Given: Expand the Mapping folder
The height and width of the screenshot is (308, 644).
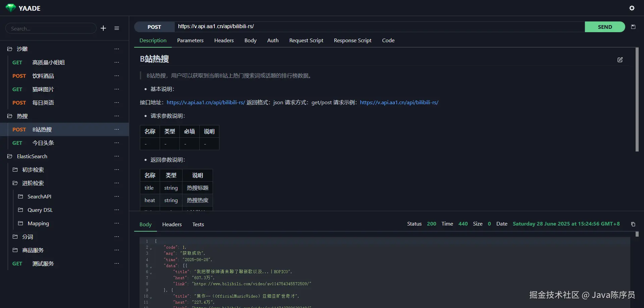Looking at the screenshot, I should pos(20,223).
